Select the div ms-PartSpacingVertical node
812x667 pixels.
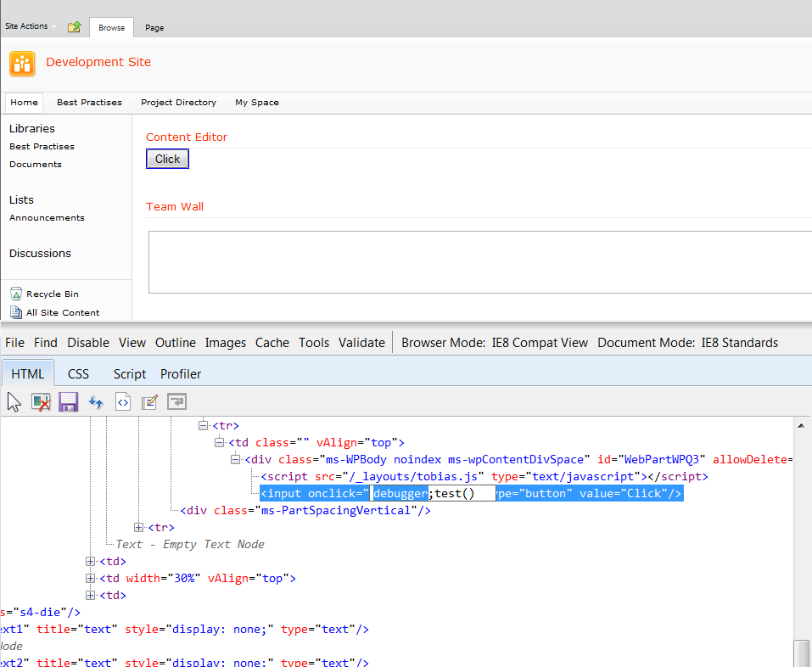click(x=305, y=510)
